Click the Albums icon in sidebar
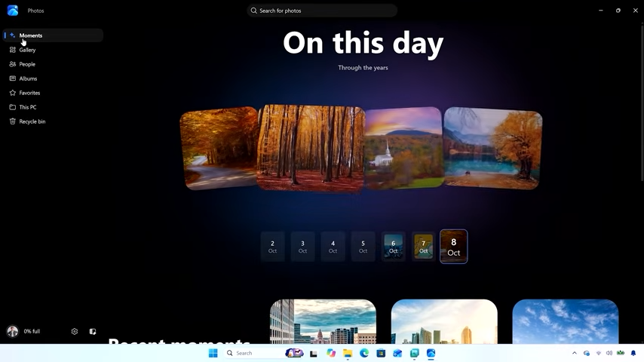This screenshot has height=362, width=644. pos(13,78)
